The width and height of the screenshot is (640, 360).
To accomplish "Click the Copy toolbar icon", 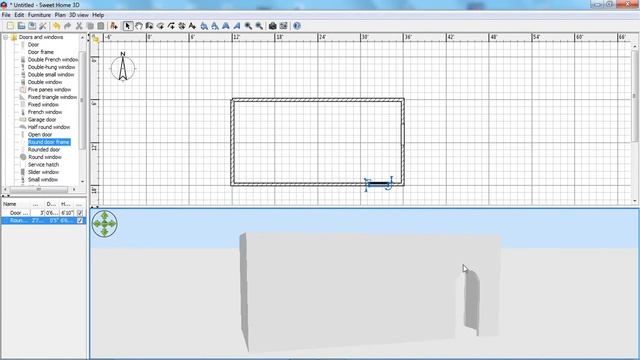I will coord(90,26).
